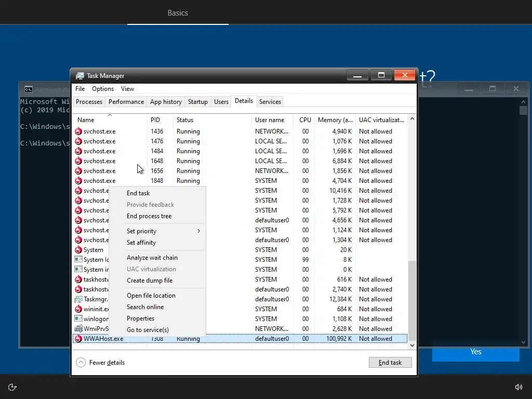Click the scroll up arrow in process list

click(412, 119)
